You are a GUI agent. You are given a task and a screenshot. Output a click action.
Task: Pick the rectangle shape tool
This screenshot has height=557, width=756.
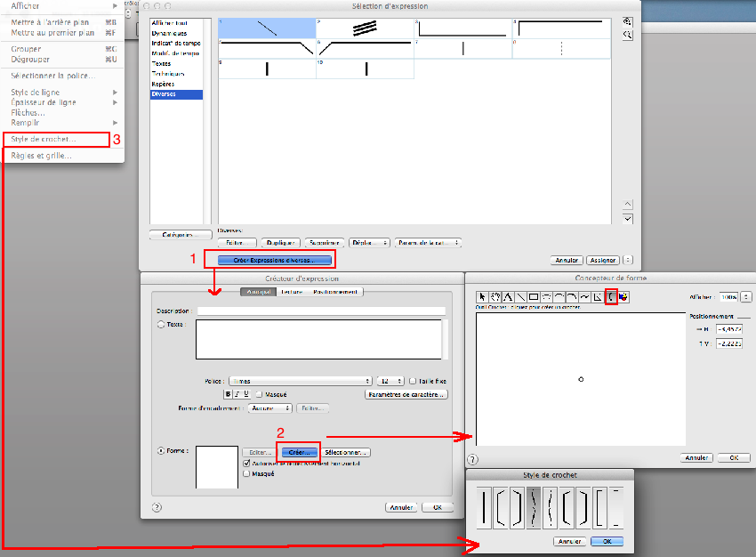point(534,297)
